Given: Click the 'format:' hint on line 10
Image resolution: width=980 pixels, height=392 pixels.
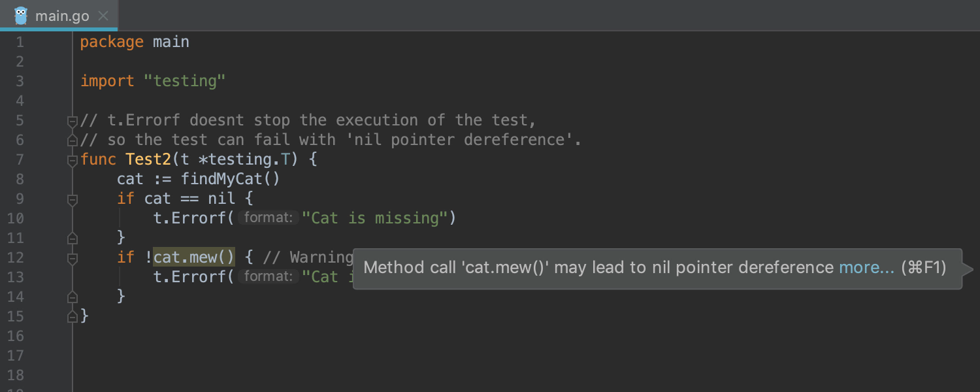Looking at the screenshot, I should coord(268,218).
